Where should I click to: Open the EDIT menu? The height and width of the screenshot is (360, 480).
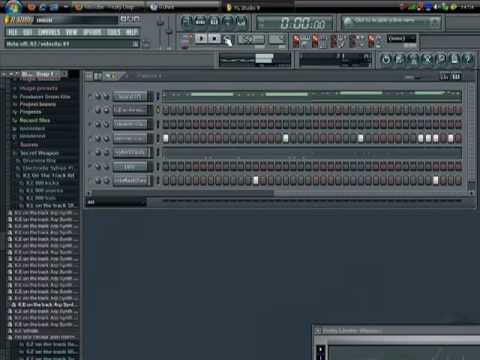(x=28, y=32)
